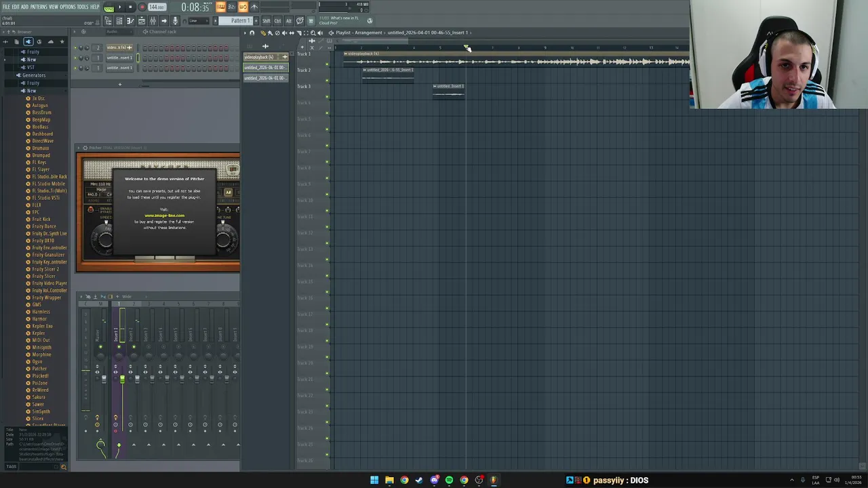Click the Insert 1 mixer fader

pos(122,380)
